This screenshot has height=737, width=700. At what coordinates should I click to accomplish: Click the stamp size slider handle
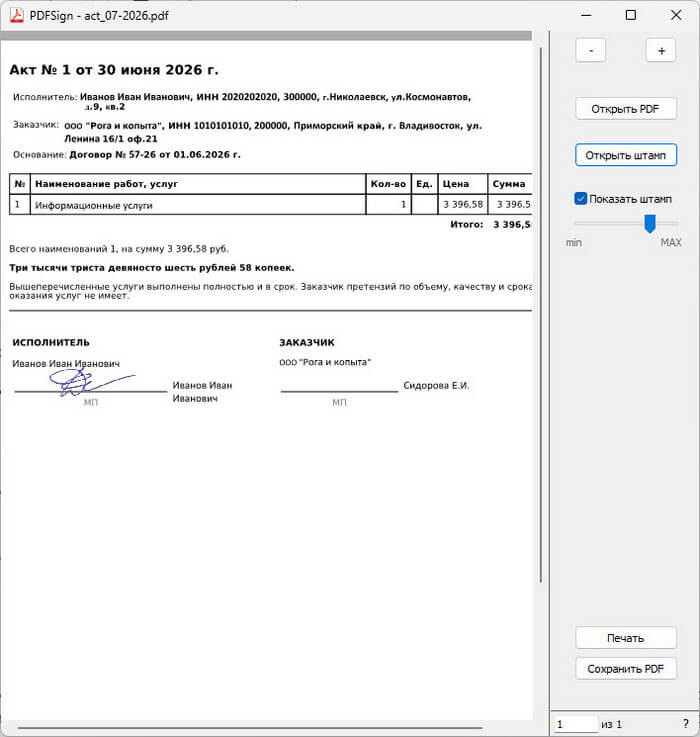pyautogui.click(x=650, y=223)
